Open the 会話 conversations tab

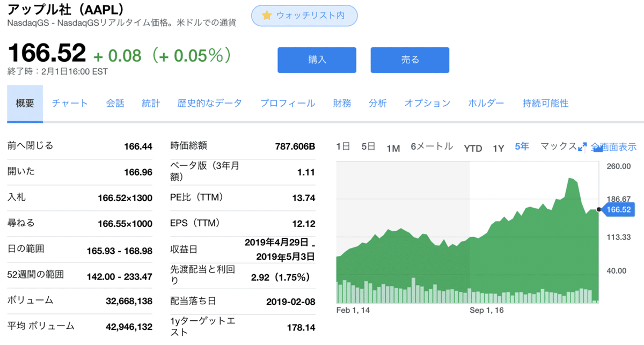[x=115, y=104]
